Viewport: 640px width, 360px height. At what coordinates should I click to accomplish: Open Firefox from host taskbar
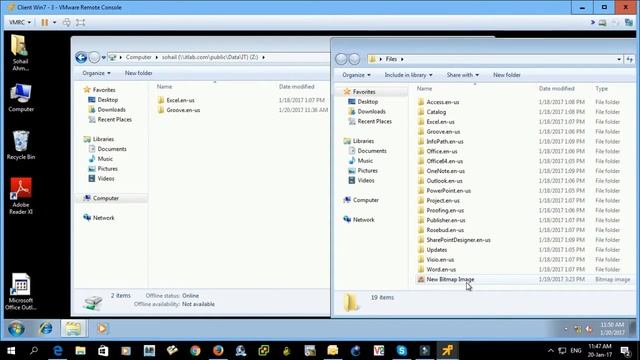(x=218, y=351)
